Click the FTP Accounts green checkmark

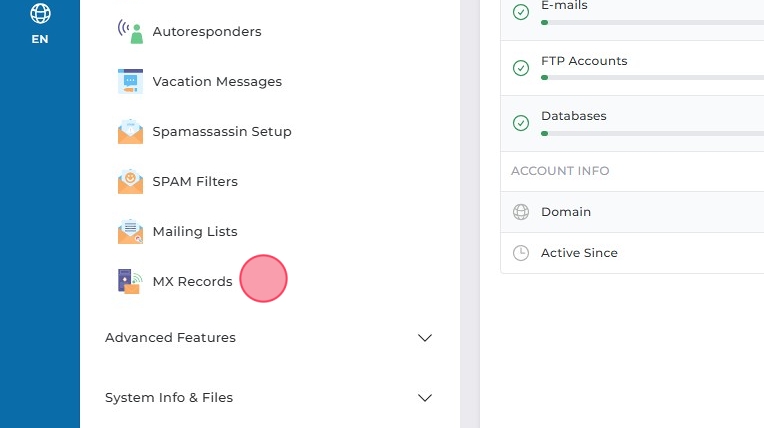(x=521, y=68)
